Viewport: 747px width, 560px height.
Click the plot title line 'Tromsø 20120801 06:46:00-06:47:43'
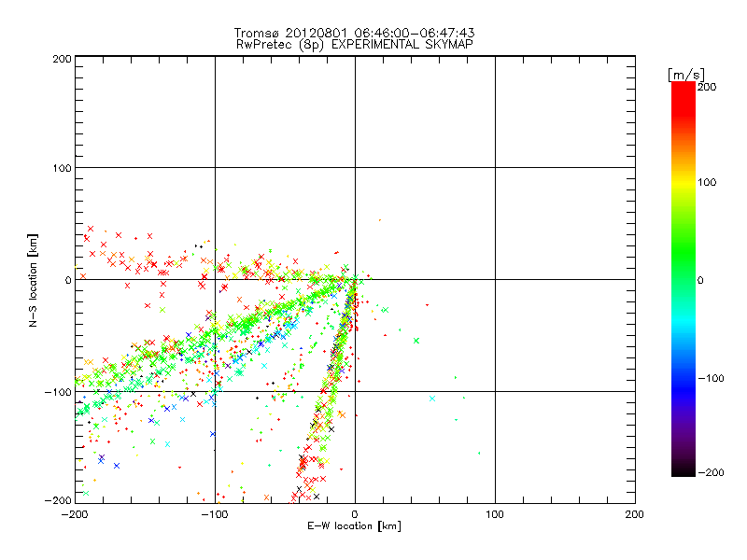(355, 33)
